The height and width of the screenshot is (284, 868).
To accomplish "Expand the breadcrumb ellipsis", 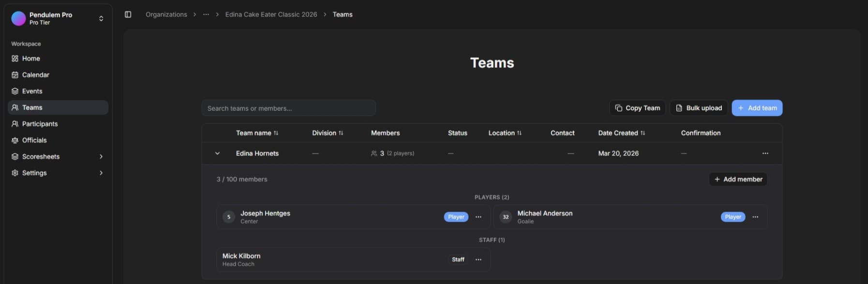I will [206, 15].
